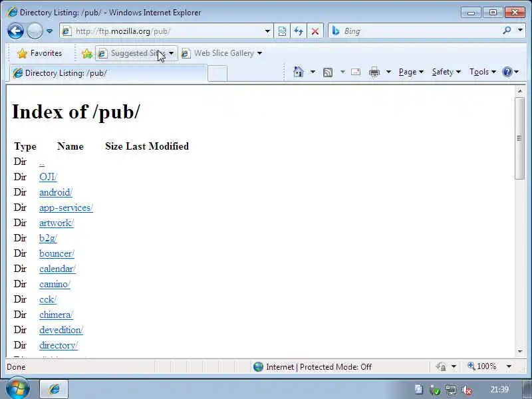The height and width of the screenshot is (399, 532).
Task: Open the b2g/ directory link
Action: coord(48,238)
